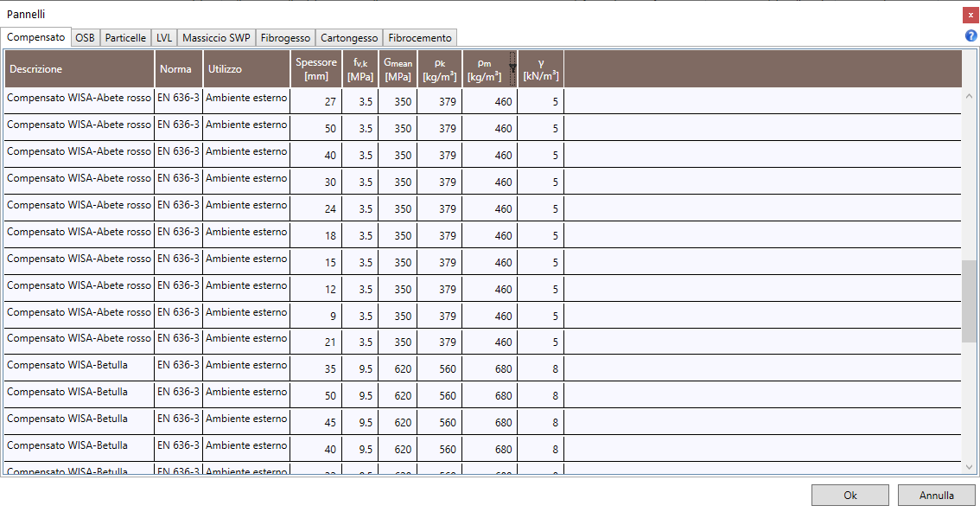
Task: Sort by Spessore [mm] column header
Action: 316,69
